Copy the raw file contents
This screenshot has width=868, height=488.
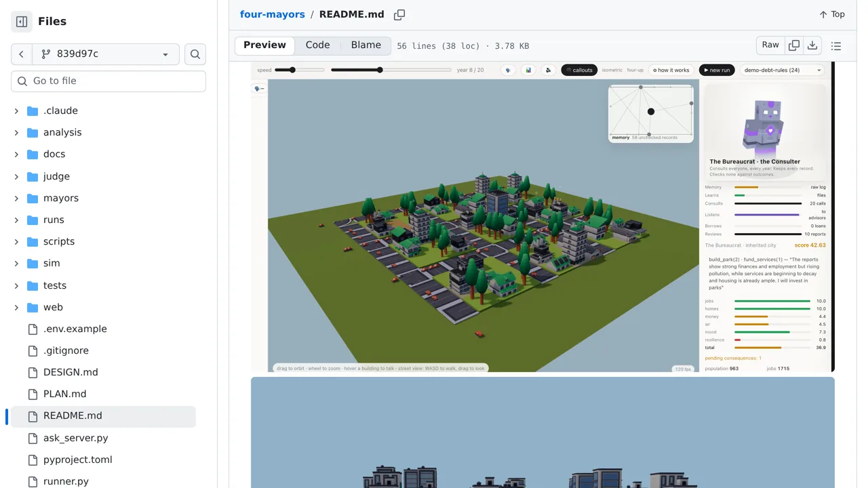click(x=794, y=45)
